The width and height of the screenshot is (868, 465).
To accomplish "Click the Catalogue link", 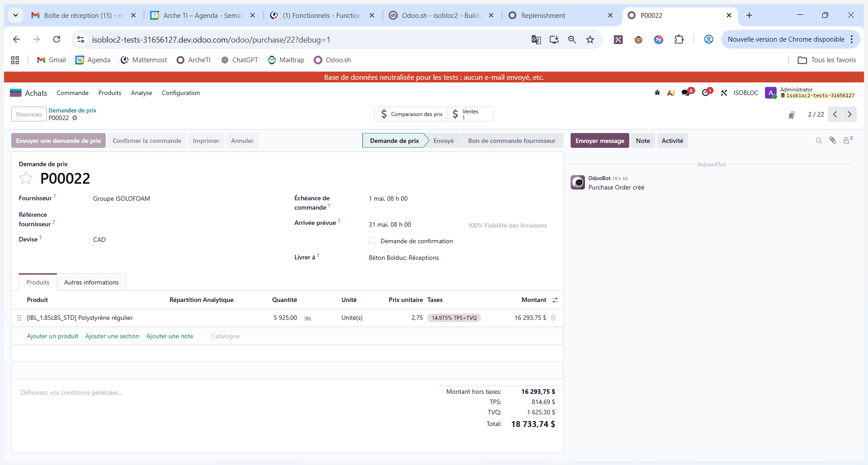I will pos(225,336).
